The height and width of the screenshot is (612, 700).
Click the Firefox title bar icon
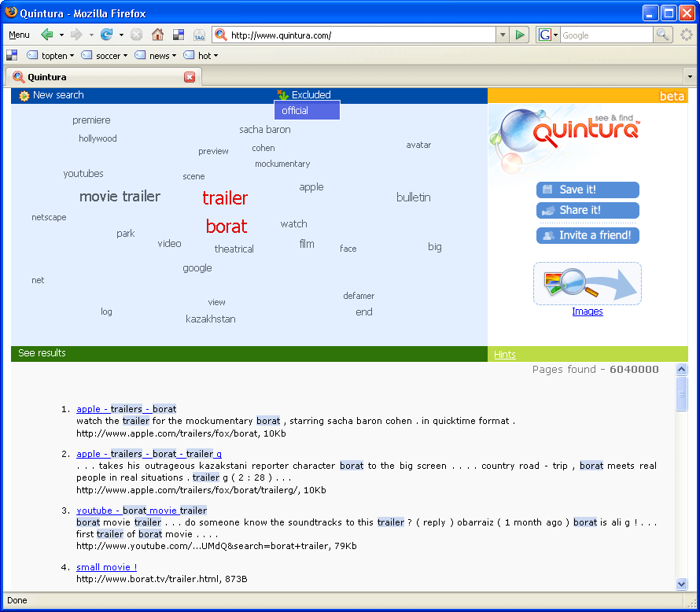tap(11, 13)
